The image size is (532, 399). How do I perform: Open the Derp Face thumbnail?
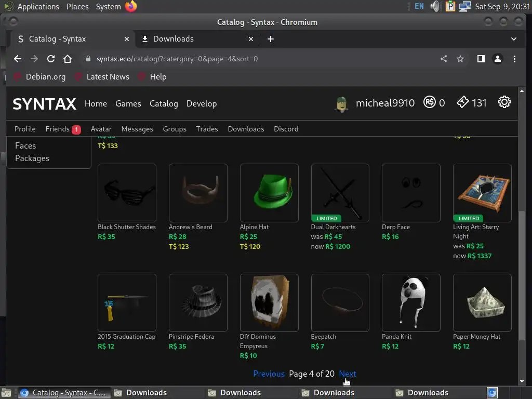tap(411, 193)
